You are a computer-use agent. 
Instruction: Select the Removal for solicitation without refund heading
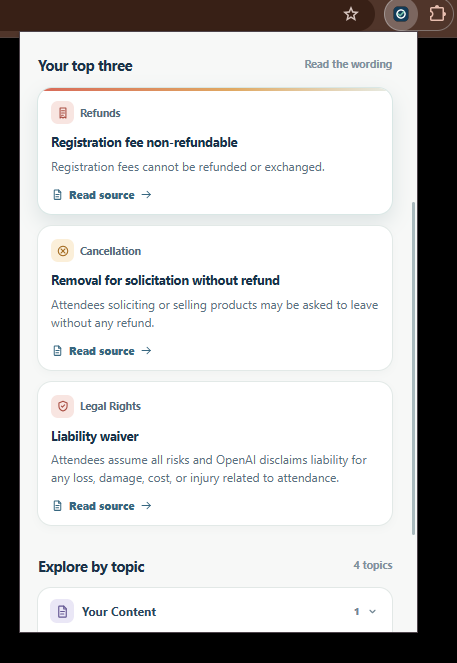[165, 280]
